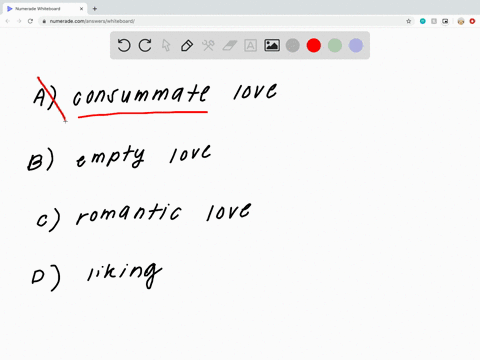480x360 pixels.
Task: View site security lock info
Action: (44, 21)
